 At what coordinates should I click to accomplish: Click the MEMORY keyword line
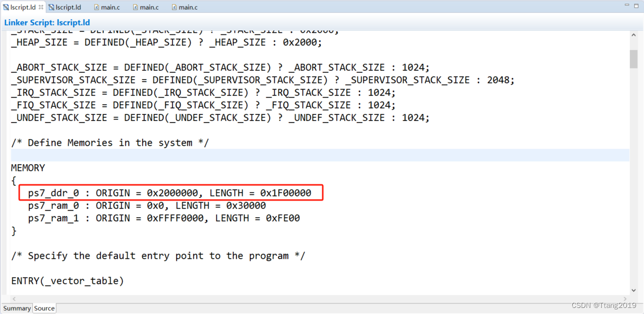click(28, 168)
